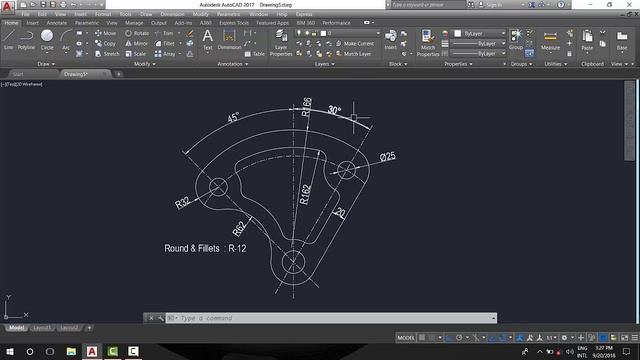Expand the Properties panel
This screenshot has width=640, height=360.
pyautogui.click(x=458, y=64)
